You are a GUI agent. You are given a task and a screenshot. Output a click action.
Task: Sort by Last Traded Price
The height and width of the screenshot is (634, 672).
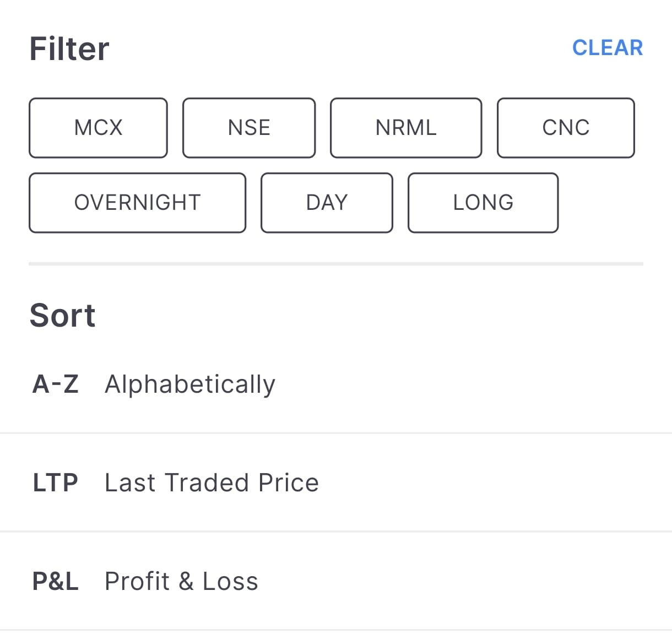(x=212, y=483)
